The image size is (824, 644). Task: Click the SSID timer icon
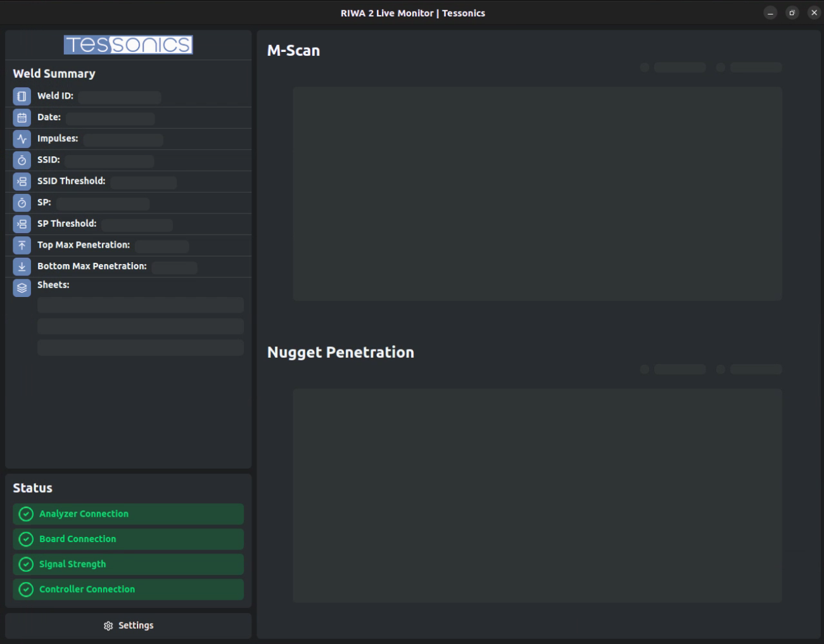click(22, 160)
